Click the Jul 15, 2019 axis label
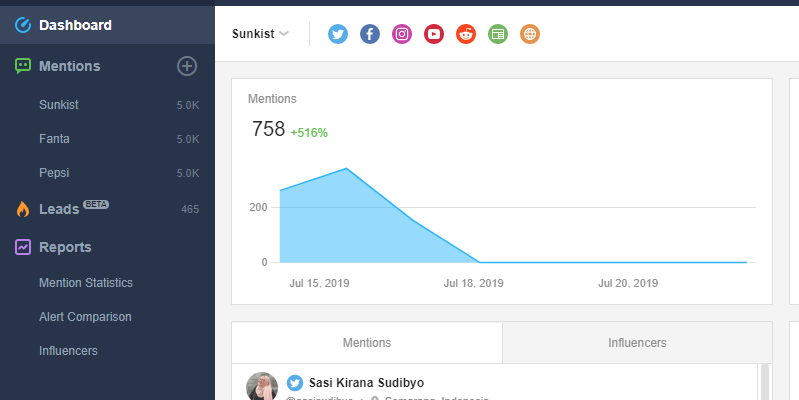 click(x=319, y=283)
